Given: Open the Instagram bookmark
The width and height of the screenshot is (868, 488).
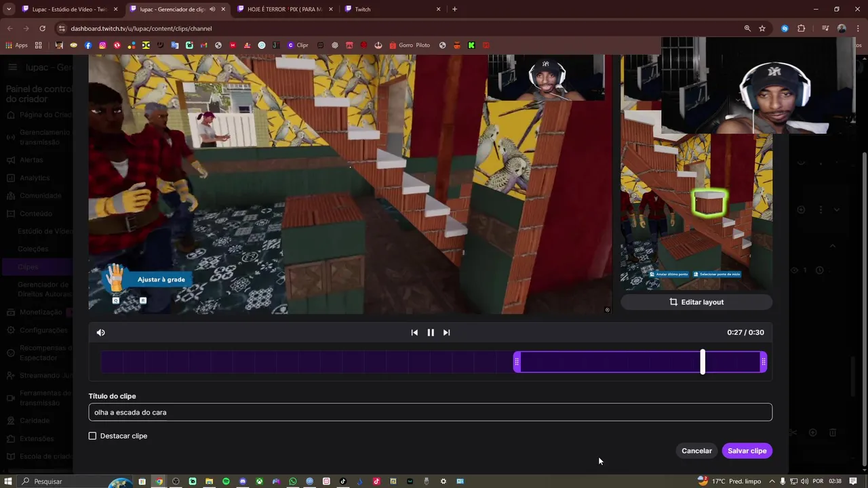Looking at the screenshot, I should pos(102,45).
